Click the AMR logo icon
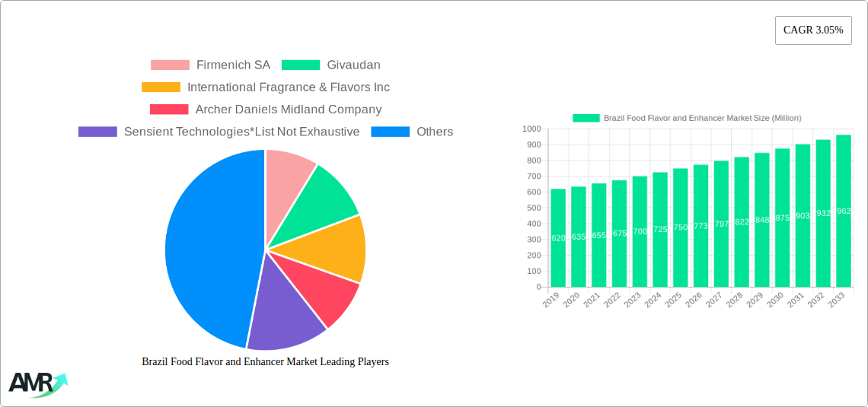This screenshot has height=407, width=868. tap(37, 384)
